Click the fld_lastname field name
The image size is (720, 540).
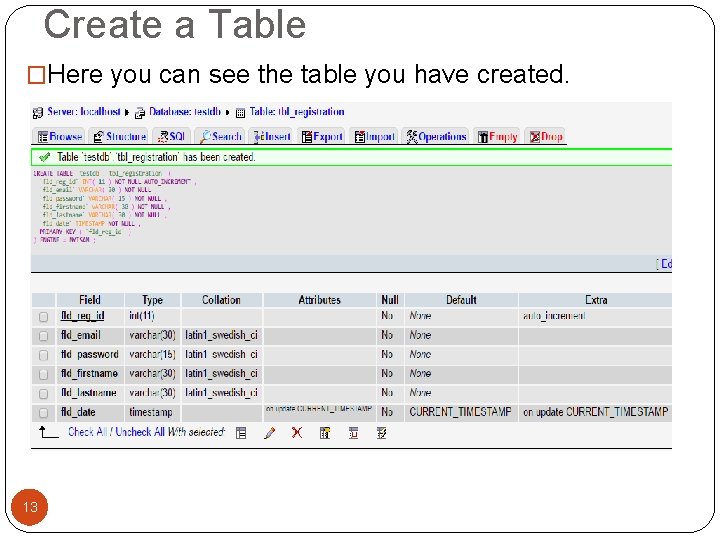(x=89, y=393)
